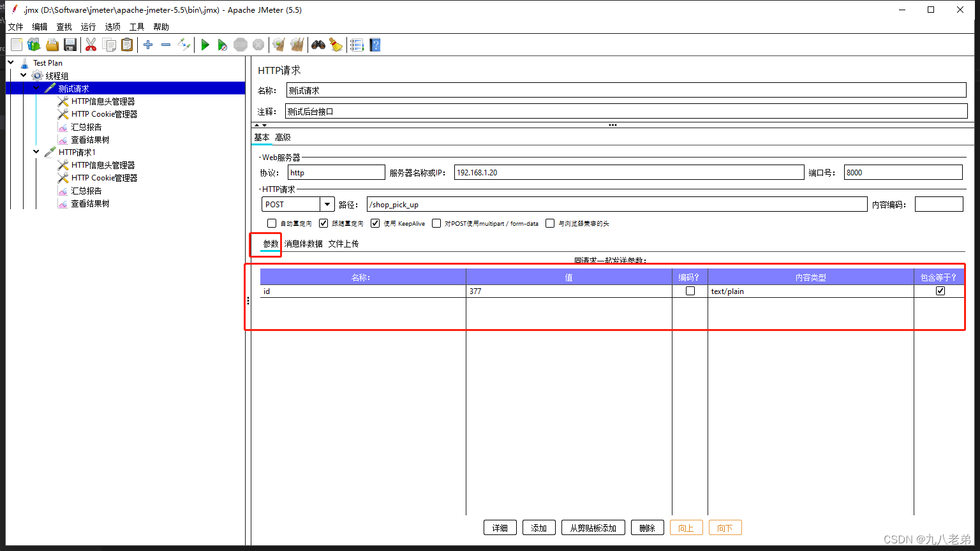
Task: Uncheck 包含等于? box in id row
Action: pyautogui.click(x=940, y=291)
